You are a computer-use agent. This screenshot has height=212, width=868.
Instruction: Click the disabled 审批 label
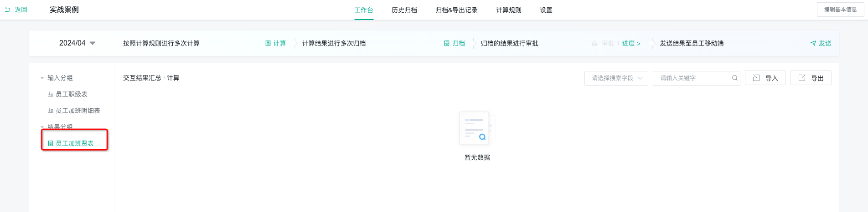[x=608, y=43]
